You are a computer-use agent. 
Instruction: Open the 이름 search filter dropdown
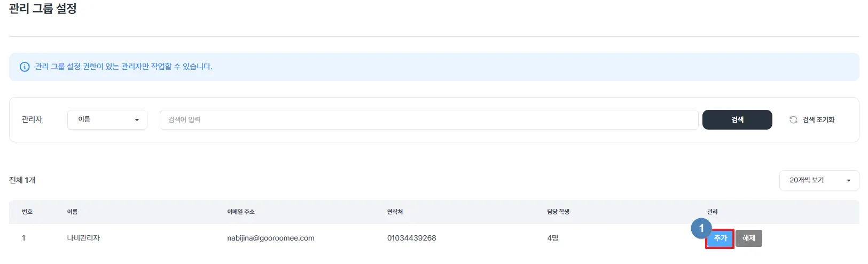click(x=107, y=119)
